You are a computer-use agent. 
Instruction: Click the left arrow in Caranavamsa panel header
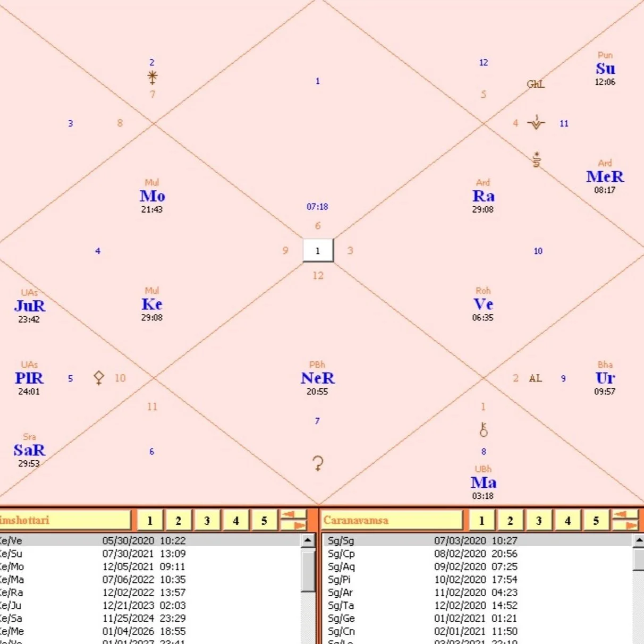tap(625, 514)
